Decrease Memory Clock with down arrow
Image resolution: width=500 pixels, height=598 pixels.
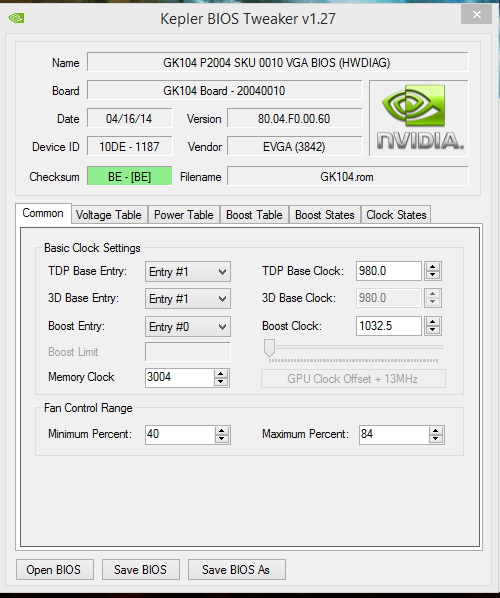tap(221, 382)
